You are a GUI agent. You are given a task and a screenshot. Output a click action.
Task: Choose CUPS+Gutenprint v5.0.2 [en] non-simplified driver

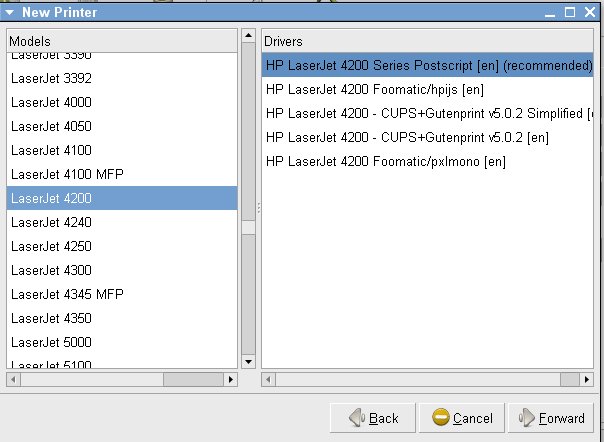[427, 137]
